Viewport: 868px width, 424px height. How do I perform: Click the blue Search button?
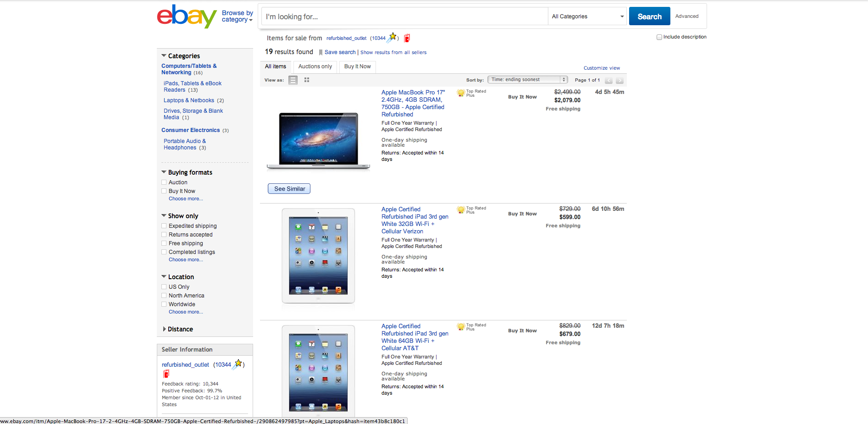(x=650, y=17)
